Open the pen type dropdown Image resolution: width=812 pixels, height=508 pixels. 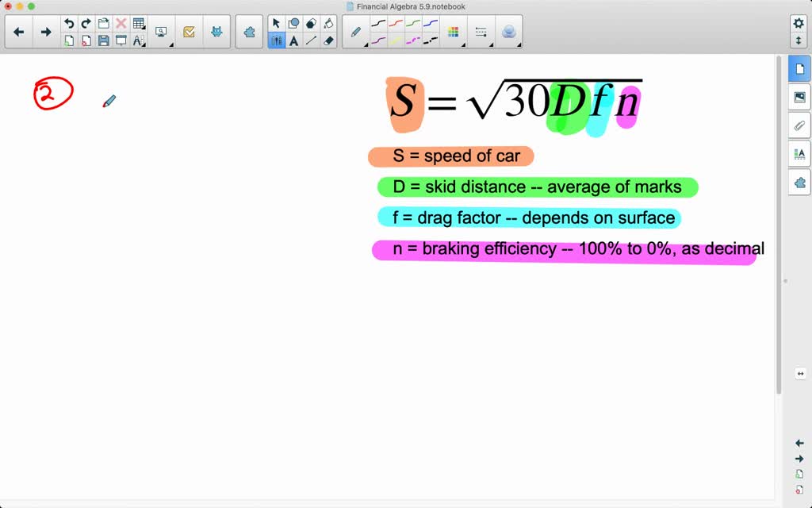pyautogui.click(x=356, y=32)
